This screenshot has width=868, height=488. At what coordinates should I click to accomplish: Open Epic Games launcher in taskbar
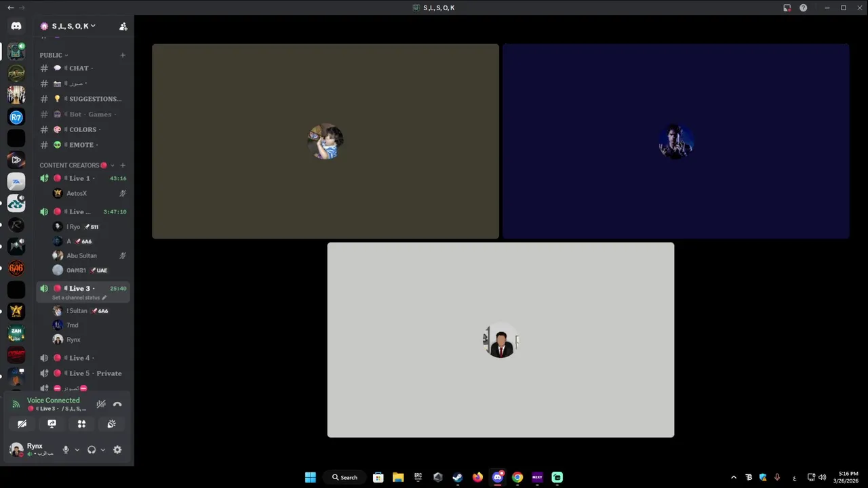click(x=418, y=477)
